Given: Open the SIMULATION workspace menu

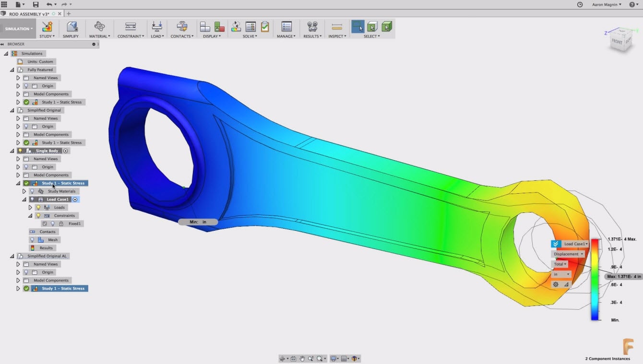Looking at the screenshot, I should click(18, 29).
